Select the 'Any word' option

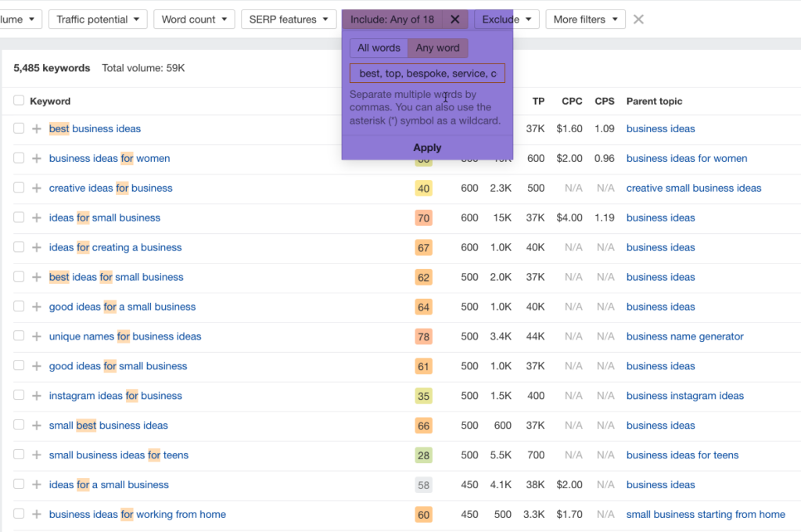pyautogui.click(x=437, y=49)
